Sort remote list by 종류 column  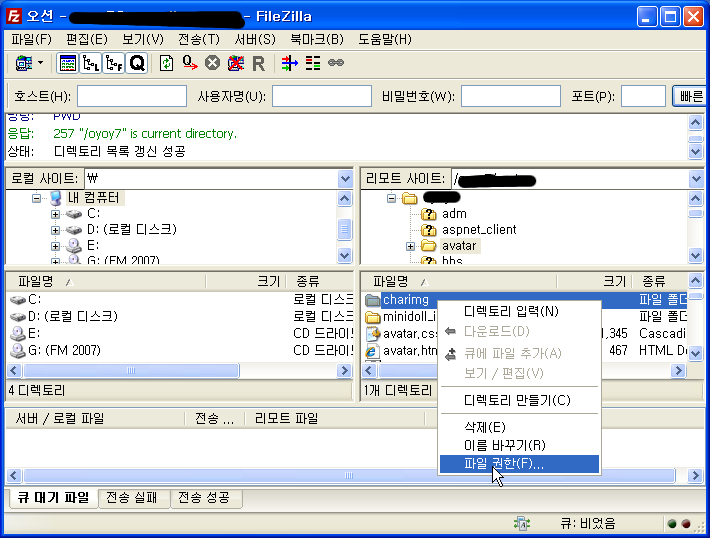click(x=659, y=282)
